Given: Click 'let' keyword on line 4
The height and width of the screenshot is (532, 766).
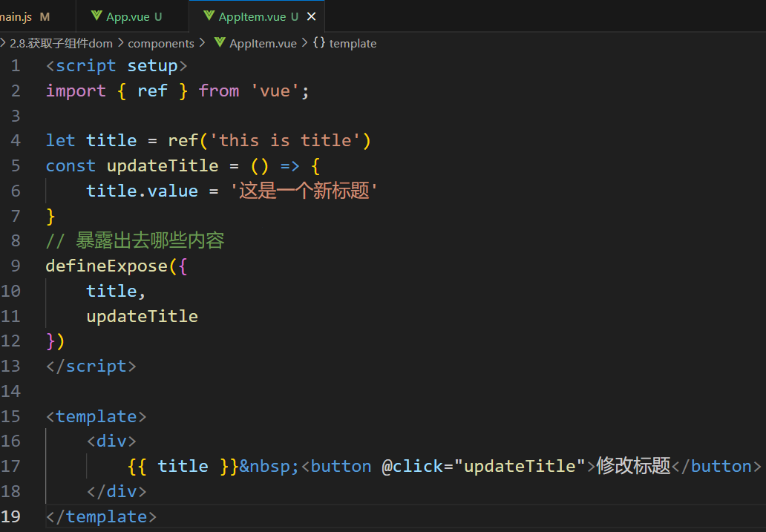Looking at the screenshot, I should pyautogui.click(x=61, y=141).
